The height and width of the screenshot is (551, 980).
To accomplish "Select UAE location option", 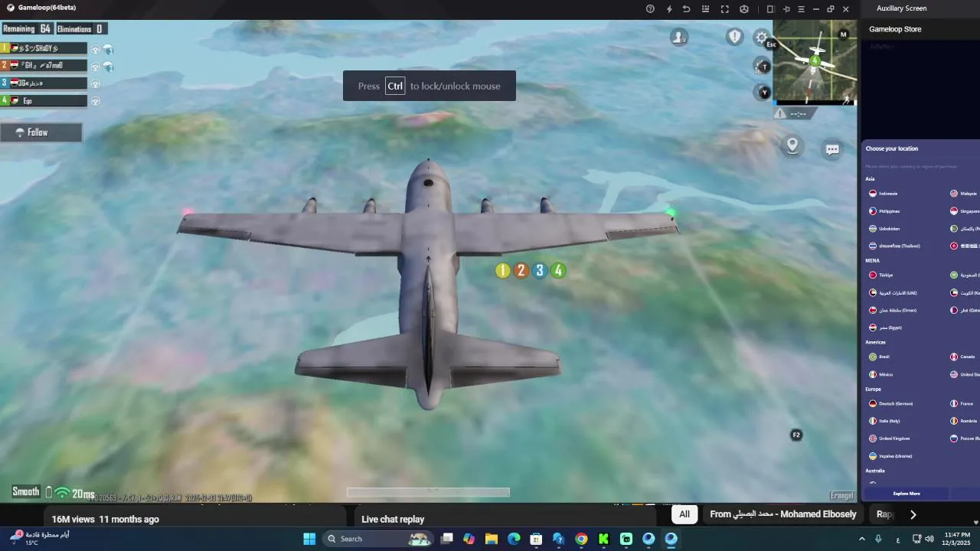I will 893,292.
